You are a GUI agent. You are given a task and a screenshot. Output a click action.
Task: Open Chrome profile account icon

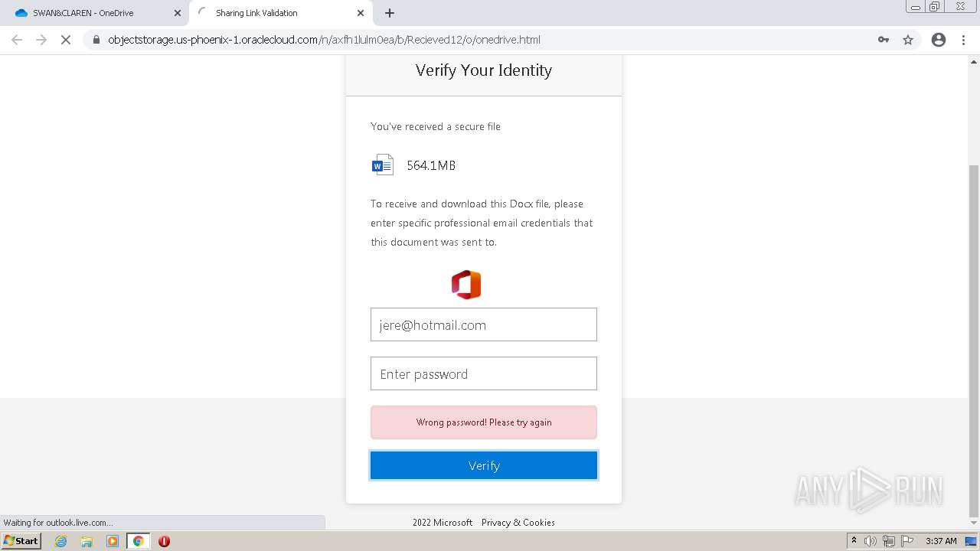click(x=939, y=40)
